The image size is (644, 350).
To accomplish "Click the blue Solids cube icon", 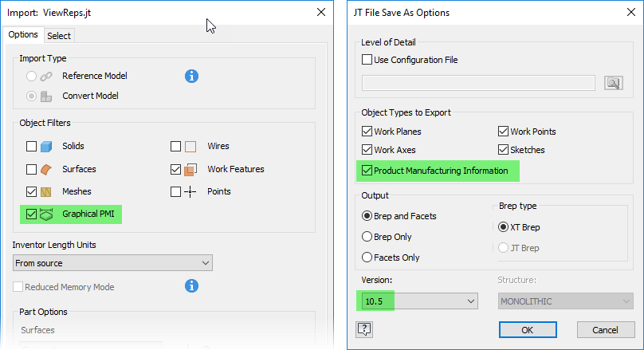I will click(x=47, y=147).
